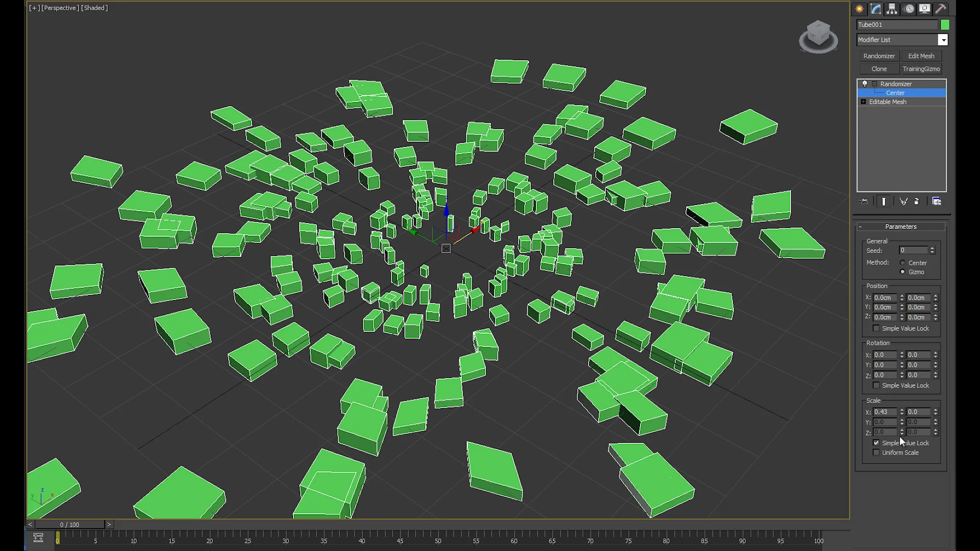
Task: Click the object color swatch for Tube001
Action: [945, 24]
